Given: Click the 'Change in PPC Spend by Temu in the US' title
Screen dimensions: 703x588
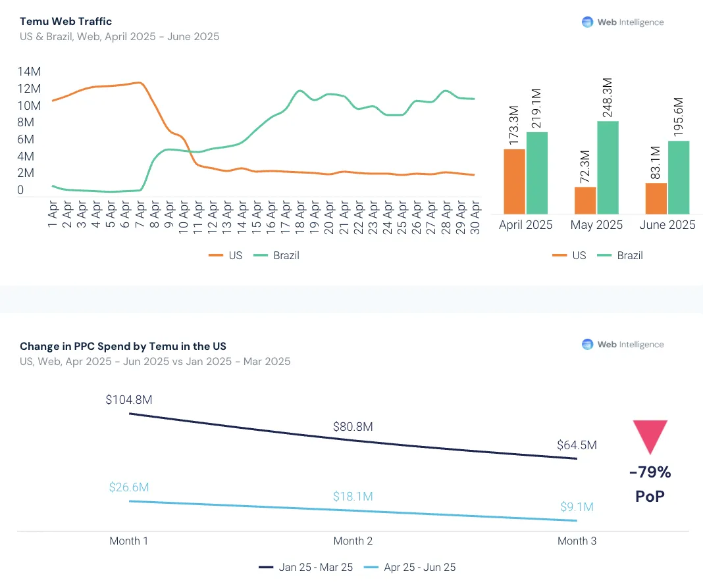Looking at the screenshot, I should [x=123, y=346].
